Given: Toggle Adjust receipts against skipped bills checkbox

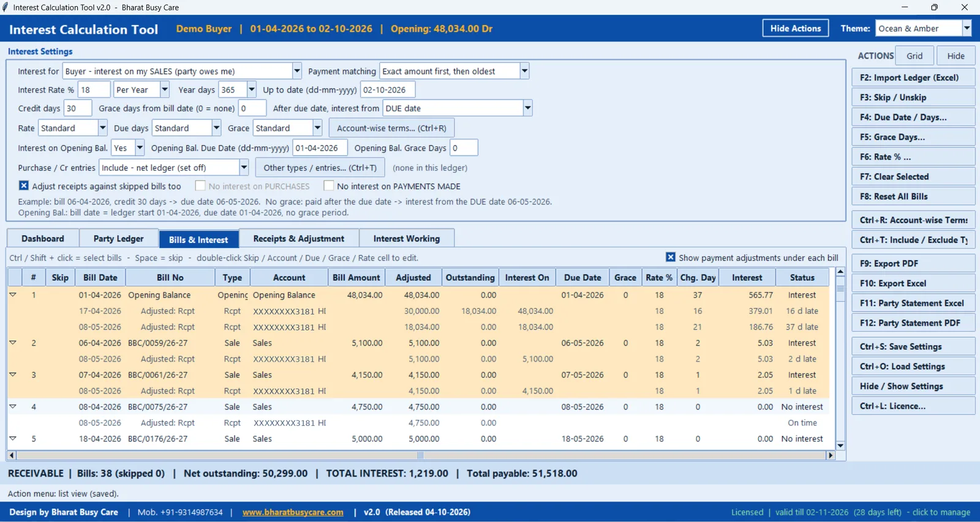Looking at the screenshot, I should [24, 185].
